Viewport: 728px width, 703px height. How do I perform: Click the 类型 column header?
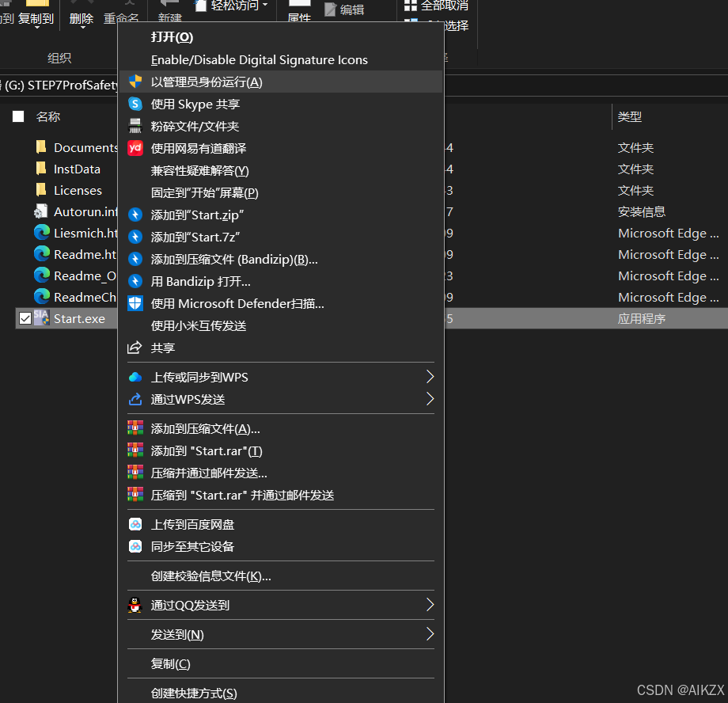[630, 116]
